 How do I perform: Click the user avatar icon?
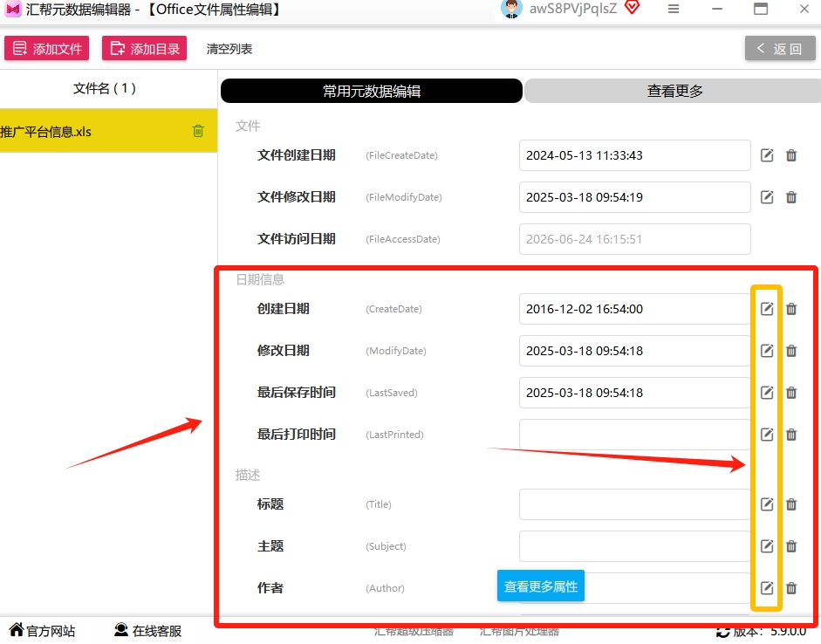pyautogui.click(x=511, y=9)
